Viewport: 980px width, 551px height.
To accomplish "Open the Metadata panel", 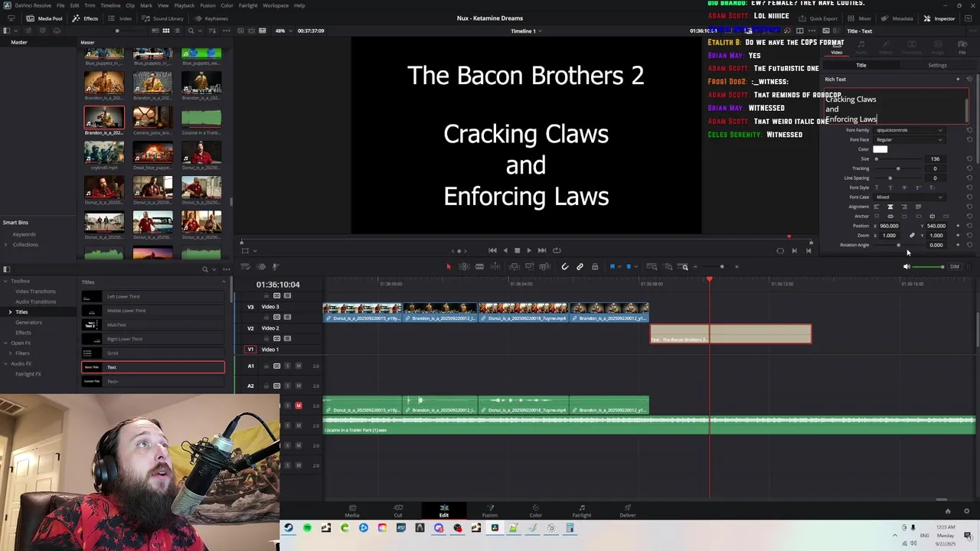I will pos(897,18).
